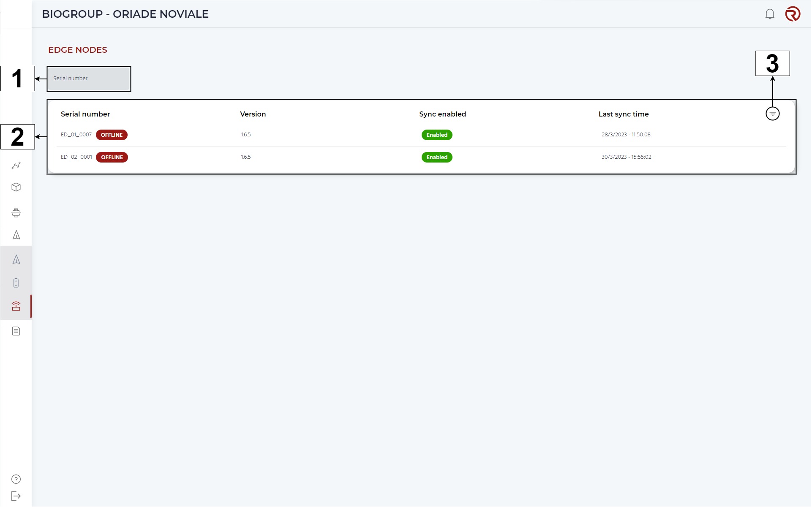Select the edge nodes router icon
The height and width of the screenshot is (507, 812).
[x=16, y=306]
